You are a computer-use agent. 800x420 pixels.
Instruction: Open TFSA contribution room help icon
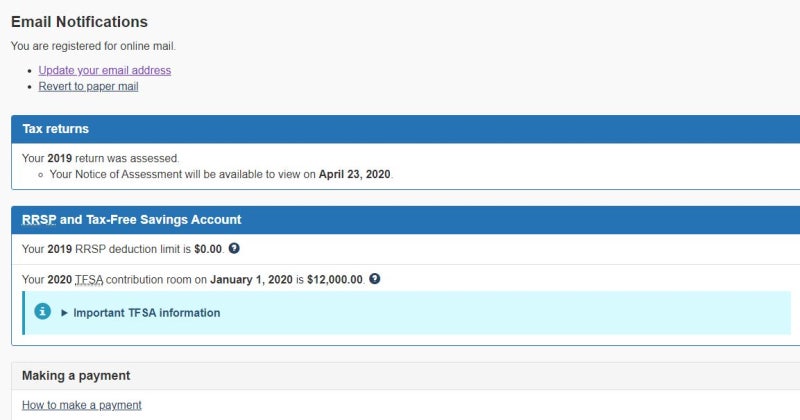[x=374, y=279]
